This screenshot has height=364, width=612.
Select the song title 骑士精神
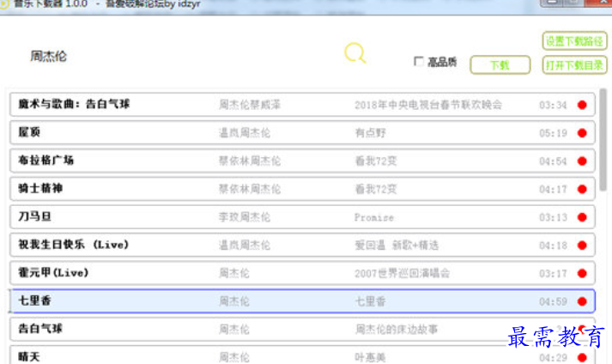pos(40,189)
